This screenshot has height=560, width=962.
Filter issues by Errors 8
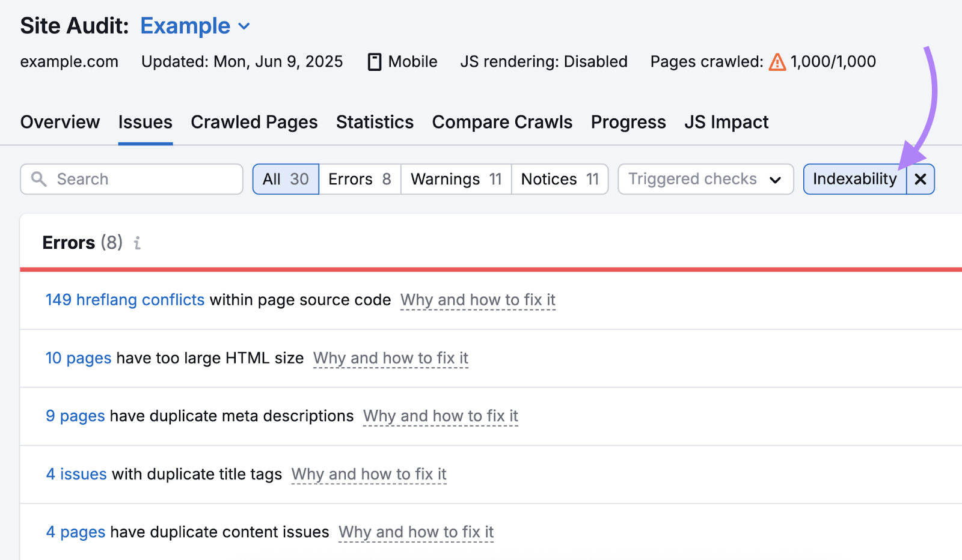point(359,178)
